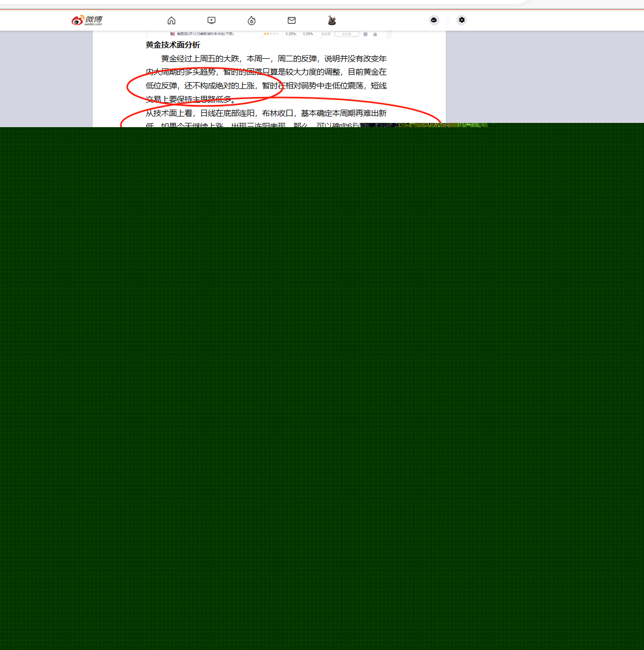
Task: Click the line starting 低位反弹，还不构成
Action: pos(266,85)
